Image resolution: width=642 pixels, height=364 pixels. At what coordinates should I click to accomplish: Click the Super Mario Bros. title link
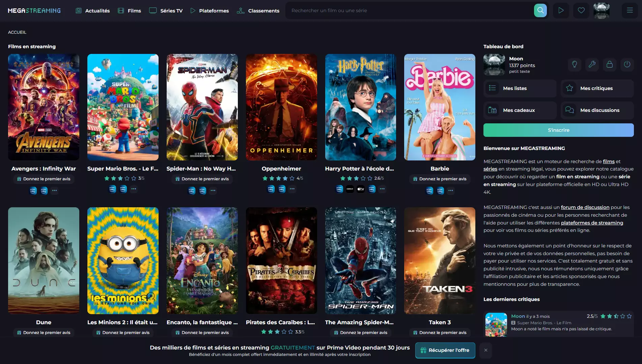pos(123,169)
